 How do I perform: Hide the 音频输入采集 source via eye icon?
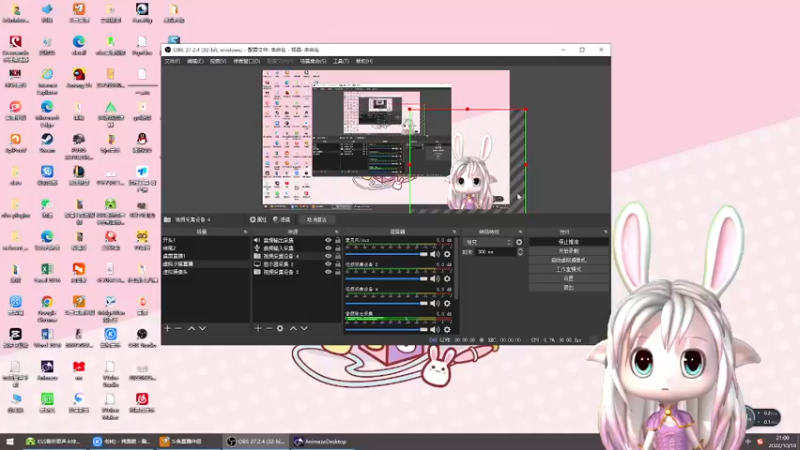(x=328, y=248)
